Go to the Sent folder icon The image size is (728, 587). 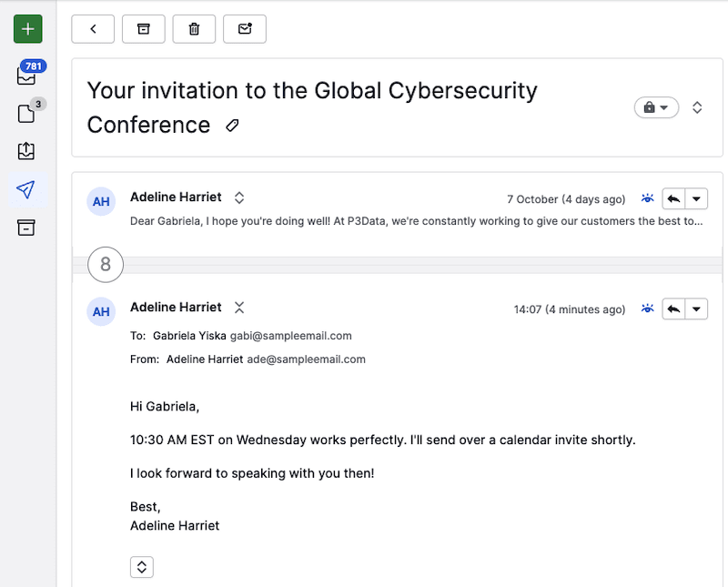(26, 189)
